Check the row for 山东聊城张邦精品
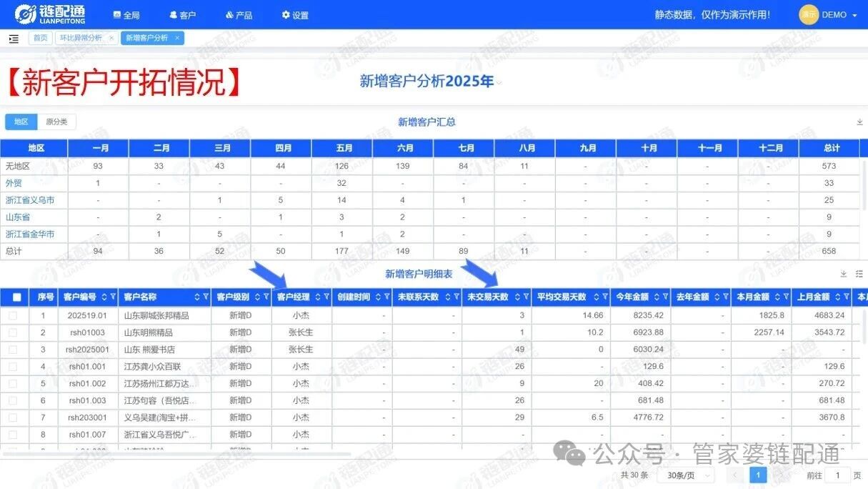Screen dimensions: 868x489 tap(13, 315)
